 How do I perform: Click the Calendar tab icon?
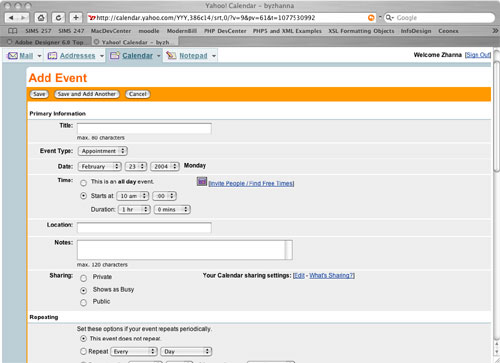click(115, 55)
